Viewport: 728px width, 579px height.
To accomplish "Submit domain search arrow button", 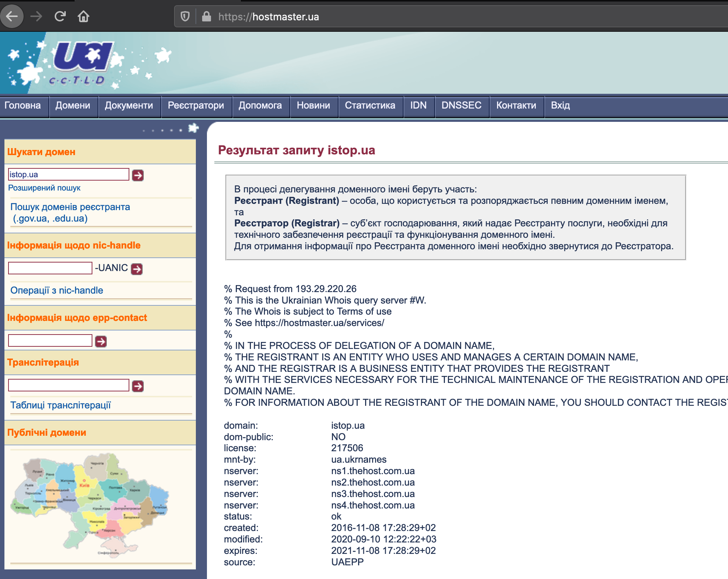I will click(x=138, y=175).
